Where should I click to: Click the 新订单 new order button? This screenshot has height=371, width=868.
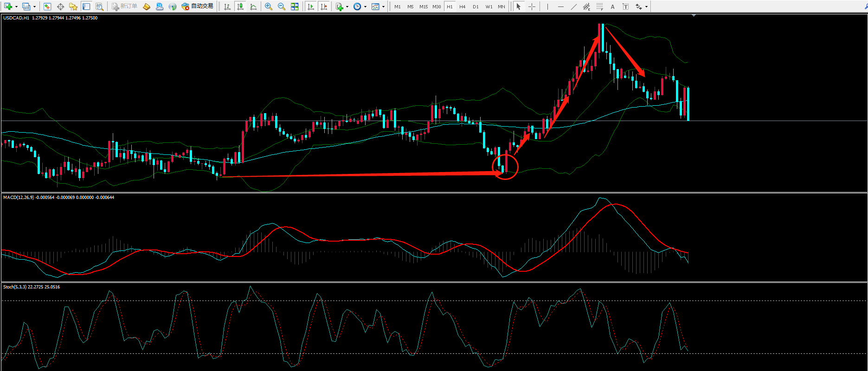(124, 6)
